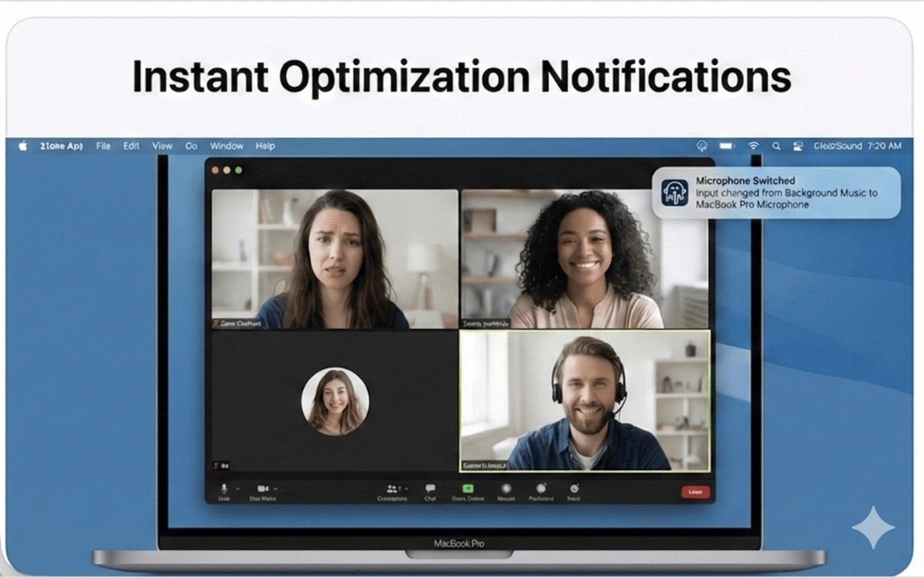Click the battery status icon
This screenshot has height=578, width=924.
[727, 146]
